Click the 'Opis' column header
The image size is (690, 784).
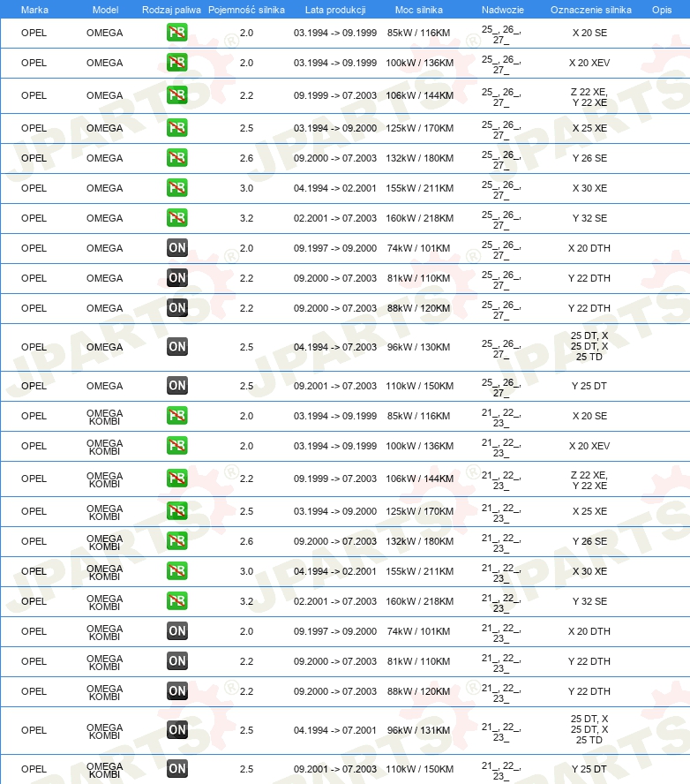click(x=662, y=10)
